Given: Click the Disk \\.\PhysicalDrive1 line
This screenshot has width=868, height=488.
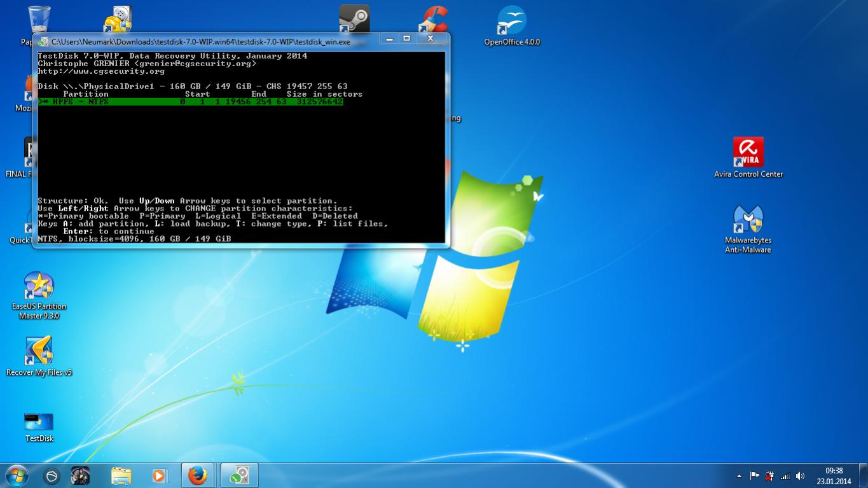Looking at the screenshot, I should 193,87.
